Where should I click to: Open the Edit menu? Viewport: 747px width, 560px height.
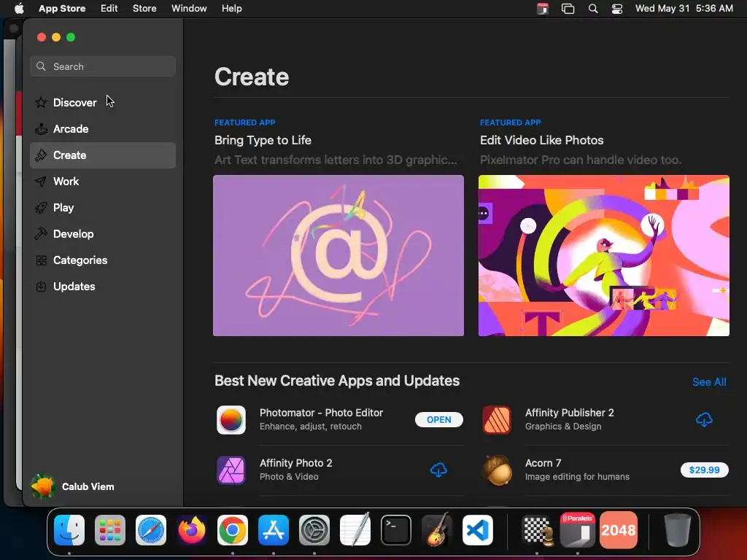pyautogui.click(x=109, y=9)
